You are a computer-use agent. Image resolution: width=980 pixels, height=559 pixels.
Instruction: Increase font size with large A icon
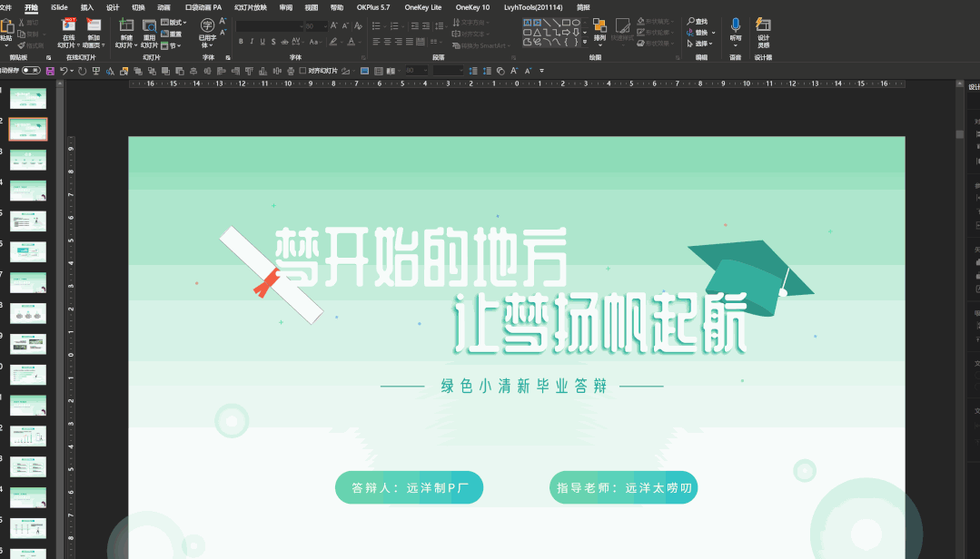pyautogui.click(x=333, y=25)
